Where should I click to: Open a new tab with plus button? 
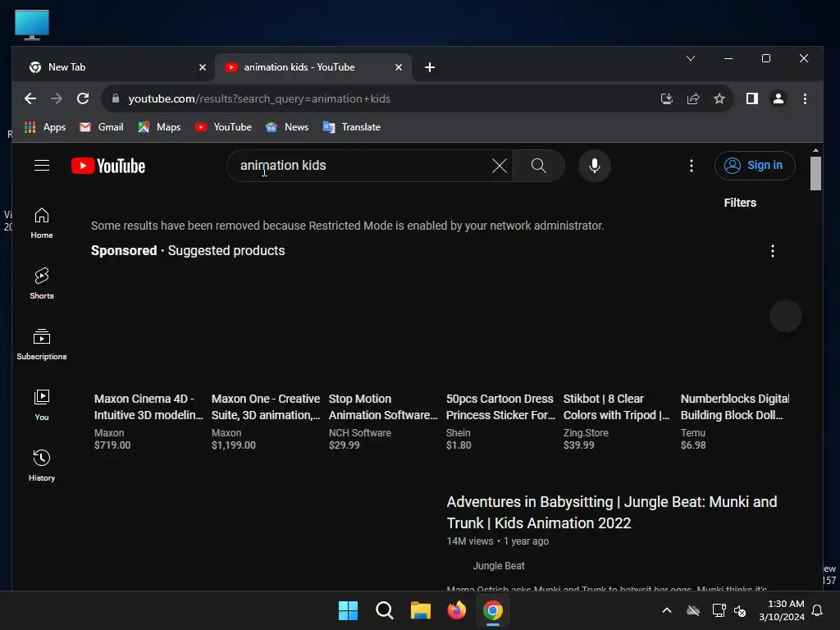tap(430, 67)
